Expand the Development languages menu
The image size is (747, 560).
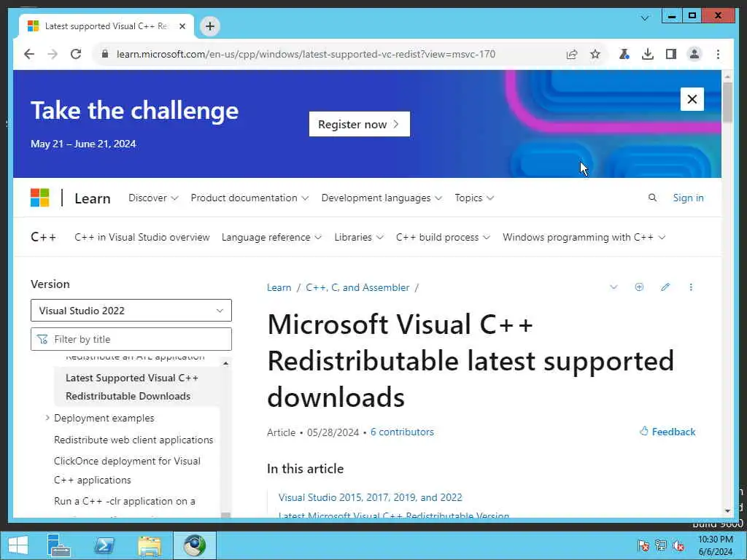pos(382,198)
